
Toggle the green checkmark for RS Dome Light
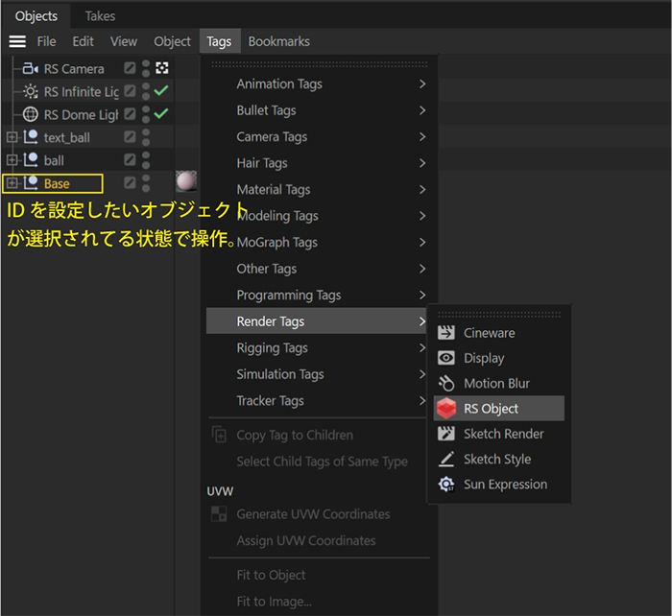coord(161,114)
